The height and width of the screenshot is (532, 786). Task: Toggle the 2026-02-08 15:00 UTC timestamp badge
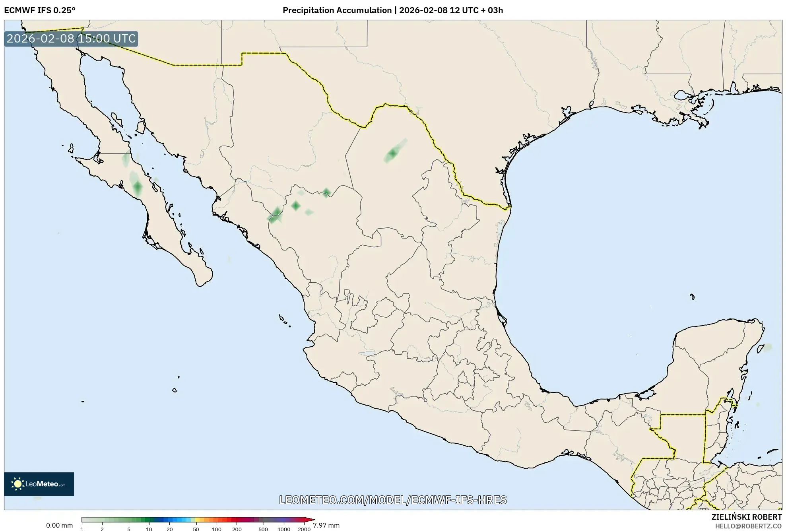[71, 39]
